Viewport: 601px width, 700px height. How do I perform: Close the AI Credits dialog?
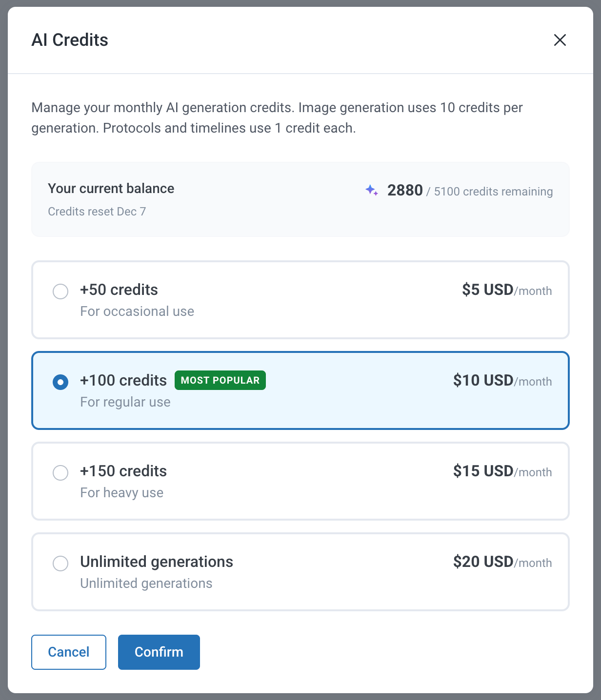coord(560,40)
